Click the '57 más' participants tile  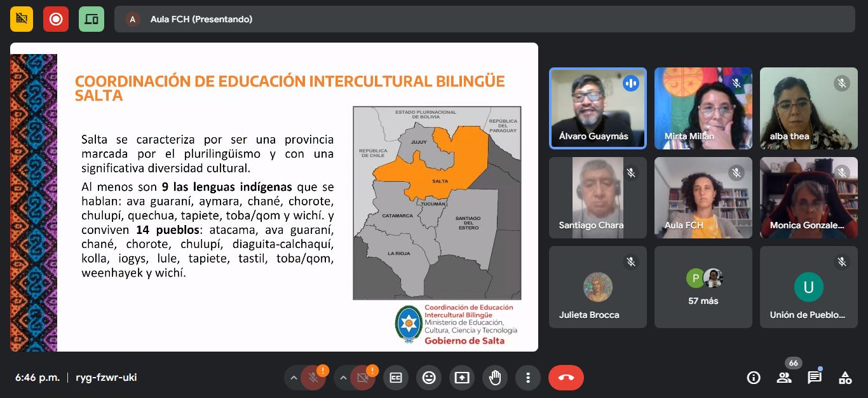point(703,287)
